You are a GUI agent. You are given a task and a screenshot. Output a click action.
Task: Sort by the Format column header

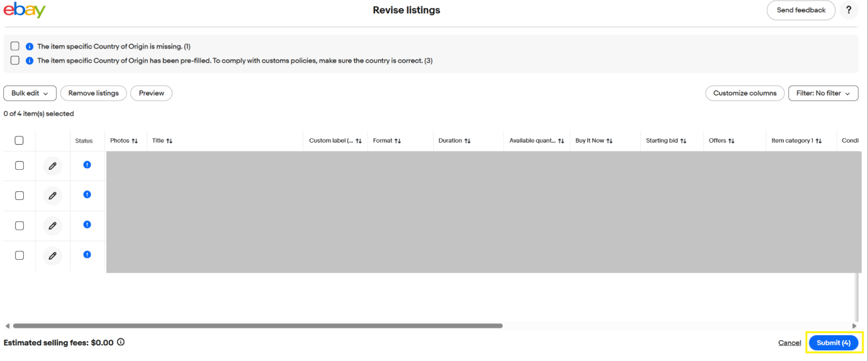coord(398,141)
